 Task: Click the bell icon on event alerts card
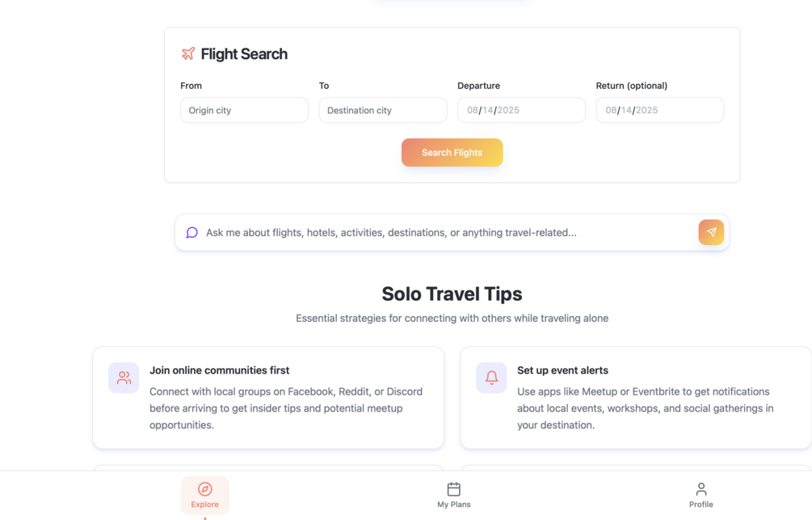point(491,378)
